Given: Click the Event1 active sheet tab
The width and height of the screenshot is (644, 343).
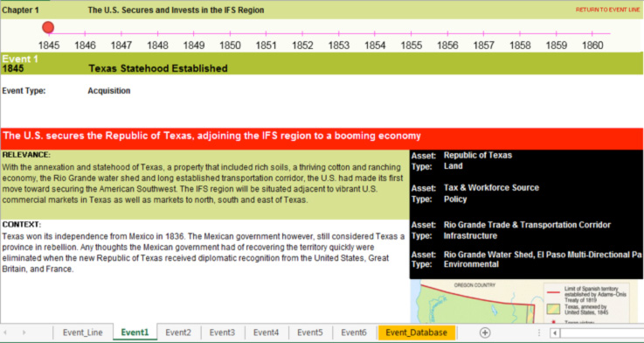Looking at the screenshot, I should 135,332.
